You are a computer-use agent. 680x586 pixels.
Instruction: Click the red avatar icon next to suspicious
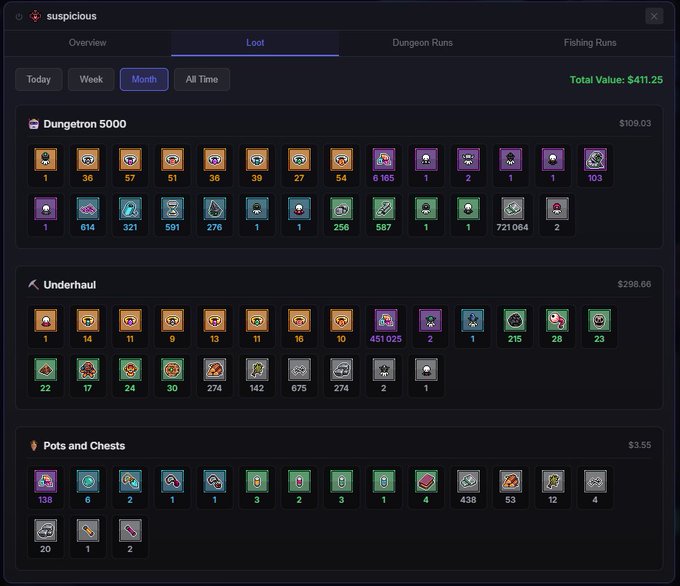(x=35, y=16)
